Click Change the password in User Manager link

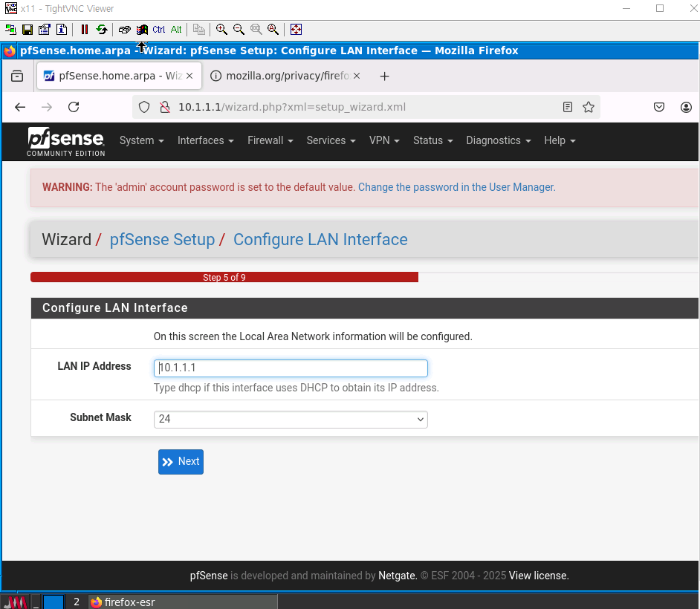(x=457, y=187)
